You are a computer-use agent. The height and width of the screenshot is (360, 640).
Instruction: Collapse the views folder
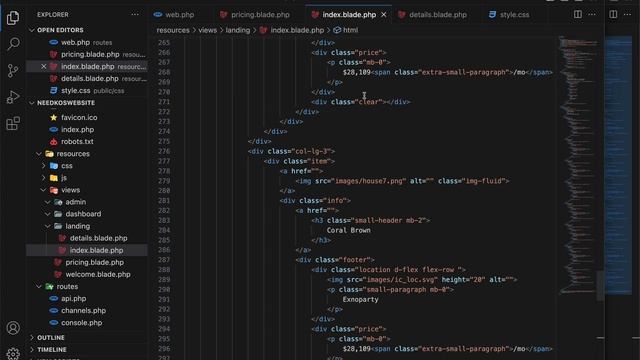70,190
